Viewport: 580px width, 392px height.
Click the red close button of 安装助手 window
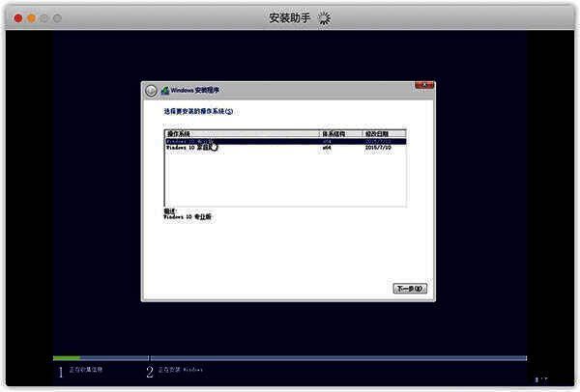(18, 18)
